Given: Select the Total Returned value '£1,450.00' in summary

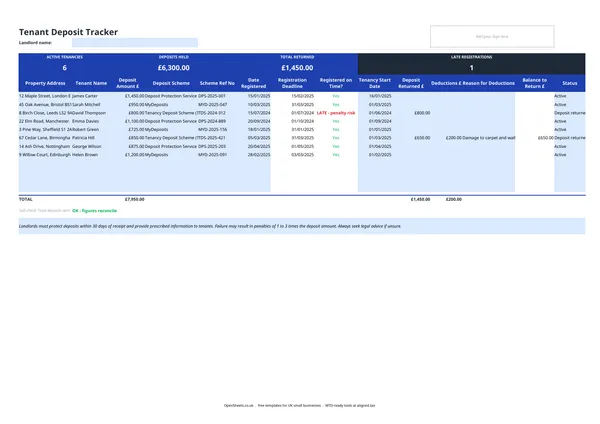Looking at the screenshot, I should click(297, 68).
